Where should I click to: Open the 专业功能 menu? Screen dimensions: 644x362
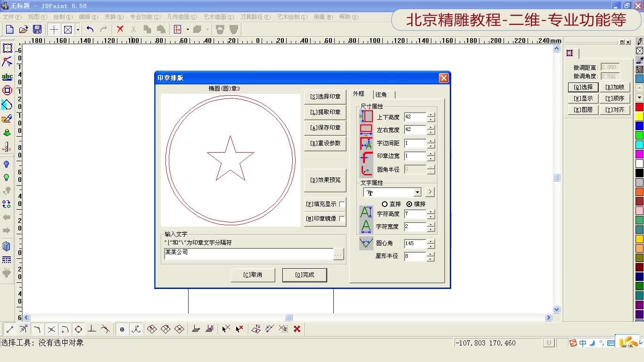(x=145, y=16)
